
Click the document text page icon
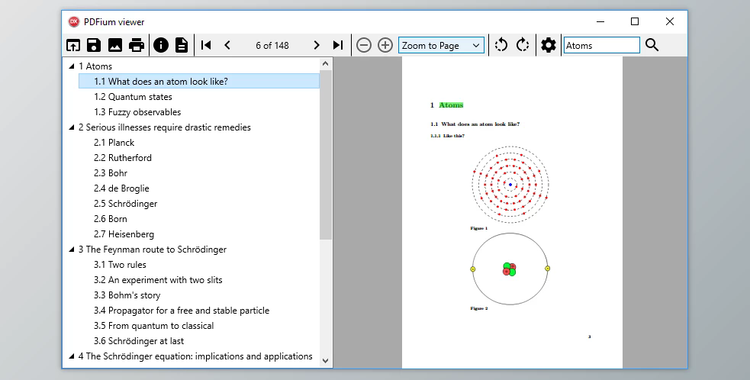(x=182, y=45)
